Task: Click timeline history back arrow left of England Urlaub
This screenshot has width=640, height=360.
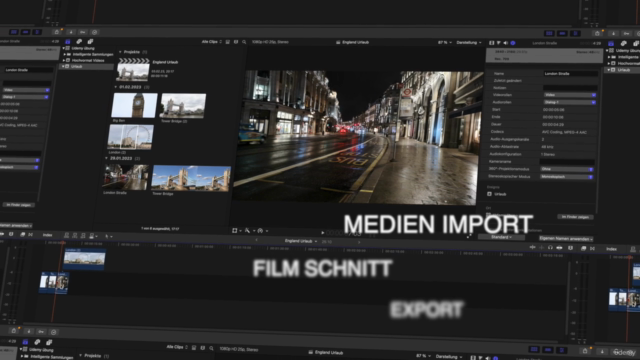Action: 256,240
